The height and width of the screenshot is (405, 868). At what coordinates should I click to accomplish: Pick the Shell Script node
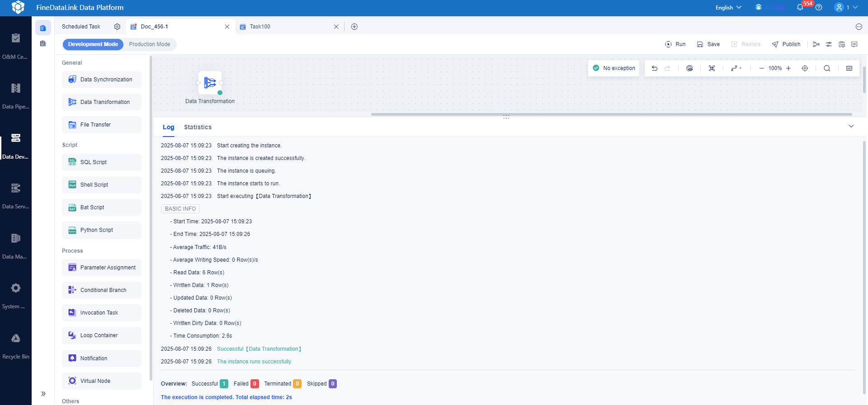pyautogui.click(x=102, y=185)
